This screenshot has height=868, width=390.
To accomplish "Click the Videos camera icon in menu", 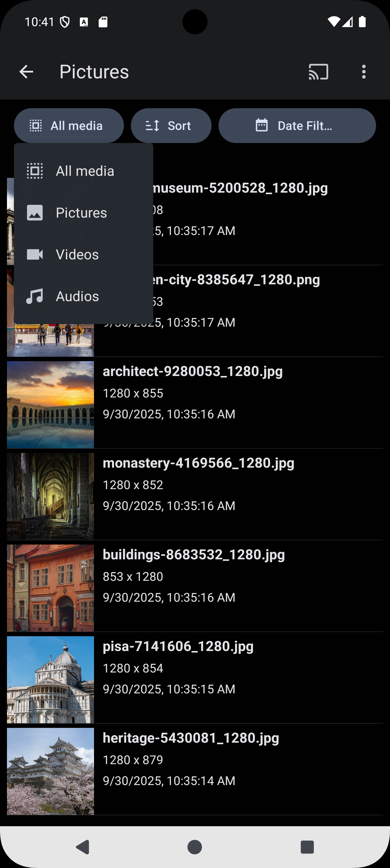I will click(35, 254).
